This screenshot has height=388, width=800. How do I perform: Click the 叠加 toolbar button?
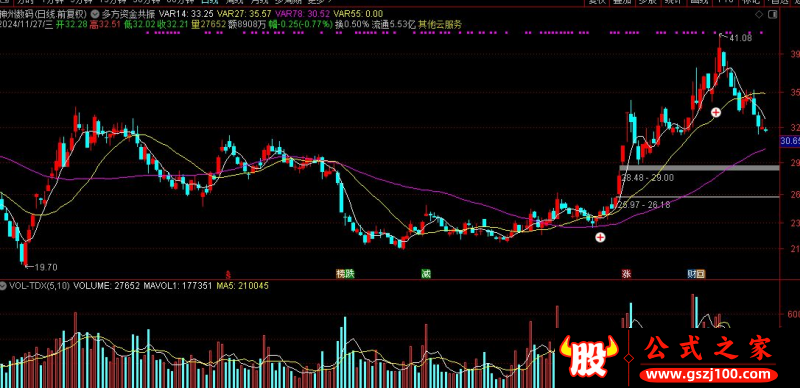tap(622, 2)
